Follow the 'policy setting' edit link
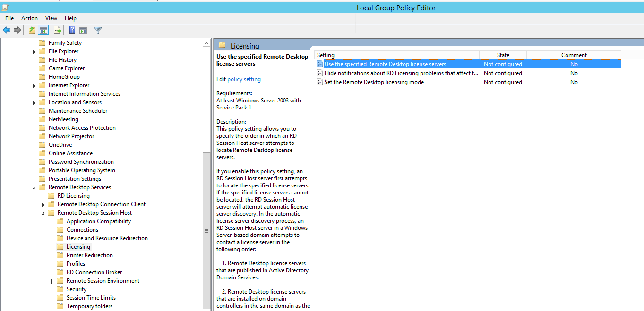Screen dimensions: 644x311 pyautogui.click(x=244, y=79)
